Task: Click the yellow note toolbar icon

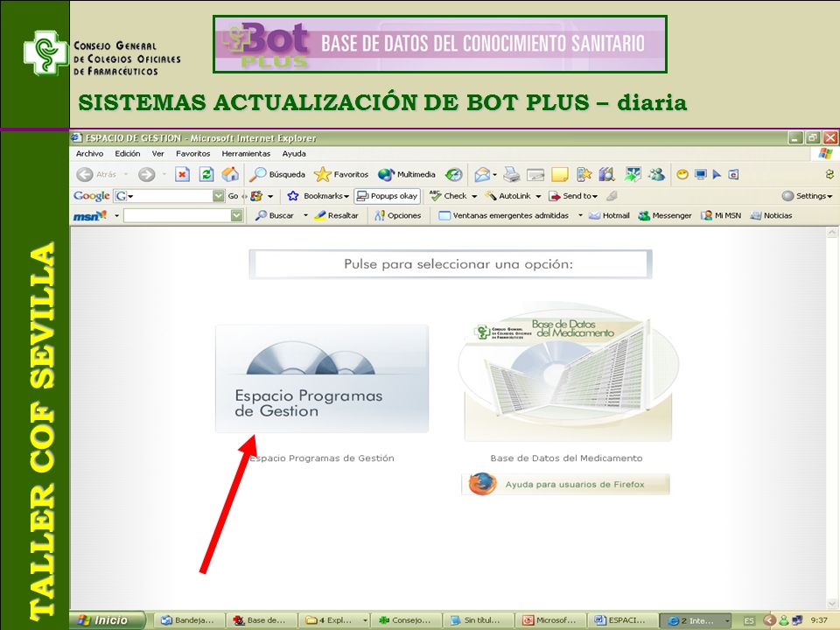Action: point(559,175)
